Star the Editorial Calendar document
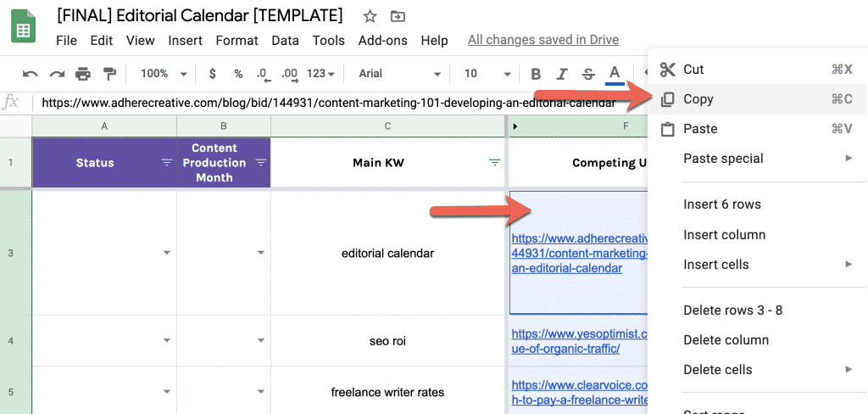This screenshot has width=868, height=414. (x=370, y=17)
